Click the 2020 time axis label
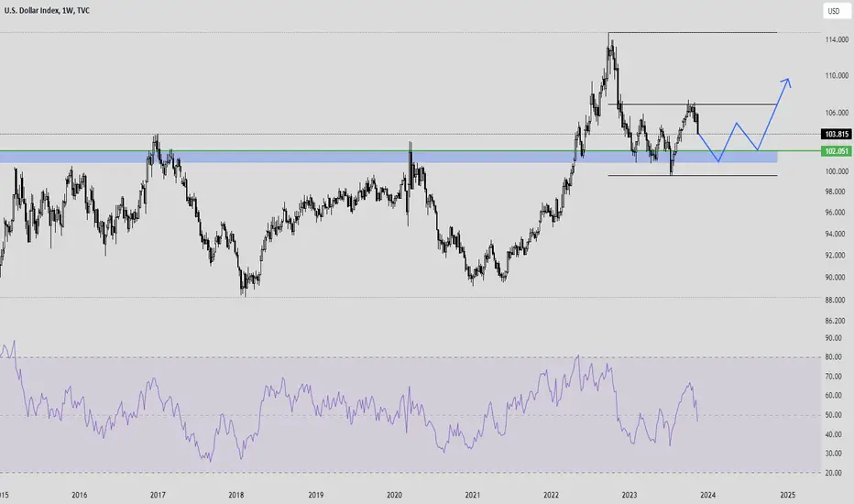Image resolution: width=854 pixels, height=504 pixels. click(x=394, y=495)
